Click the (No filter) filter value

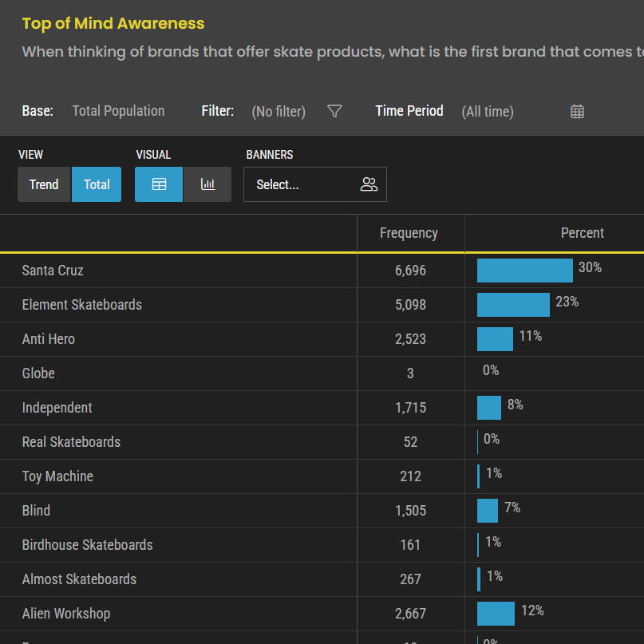point(279,111)
